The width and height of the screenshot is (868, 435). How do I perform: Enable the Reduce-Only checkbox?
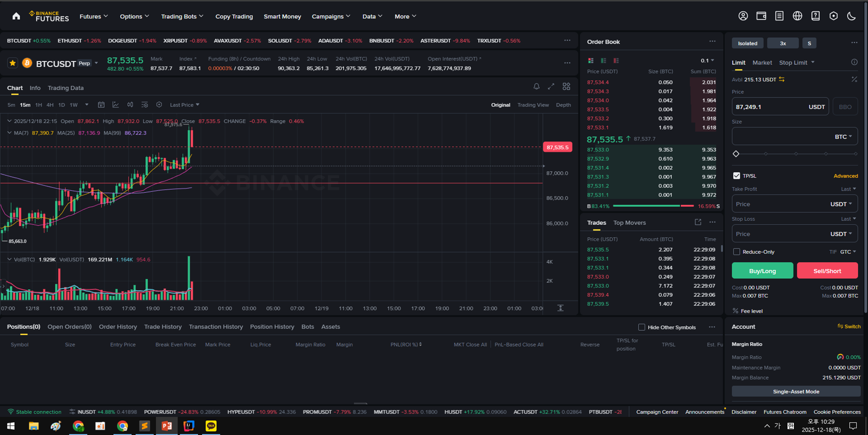tap(737, 252)
